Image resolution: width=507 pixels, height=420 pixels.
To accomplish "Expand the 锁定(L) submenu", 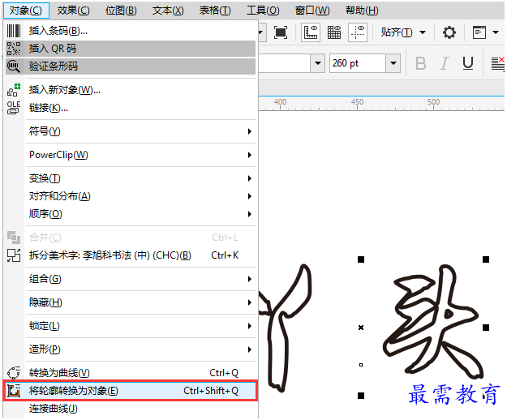I will click(x=131, y=326).
